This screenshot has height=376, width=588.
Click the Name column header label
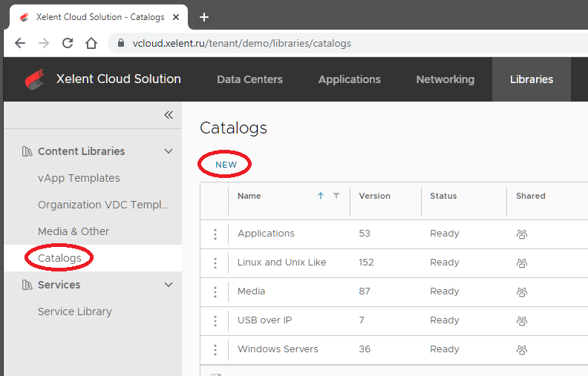point(249,196)
